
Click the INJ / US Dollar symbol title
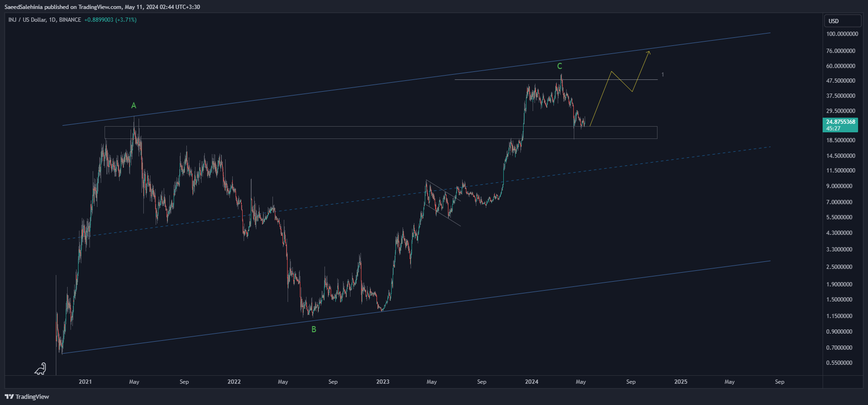pyautogui.click(x=44, y=20)
